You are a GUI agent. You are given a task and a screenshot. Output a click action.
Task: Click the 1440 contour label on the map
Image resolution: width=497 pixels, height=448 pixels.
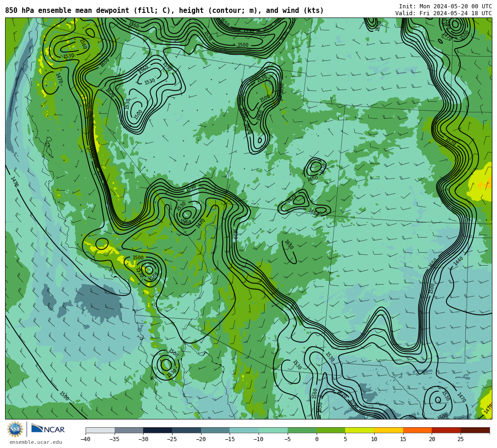tap(458, 261)
